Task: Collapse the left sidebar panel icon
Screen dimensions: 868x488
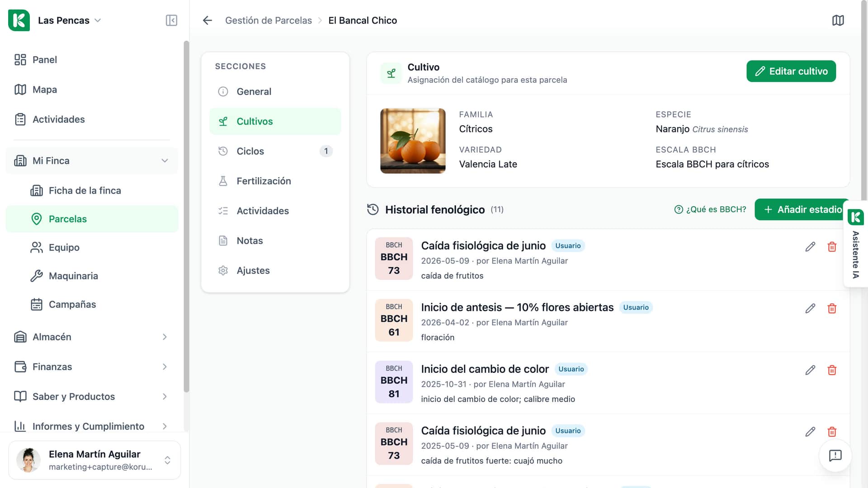Action: (171, 20)
